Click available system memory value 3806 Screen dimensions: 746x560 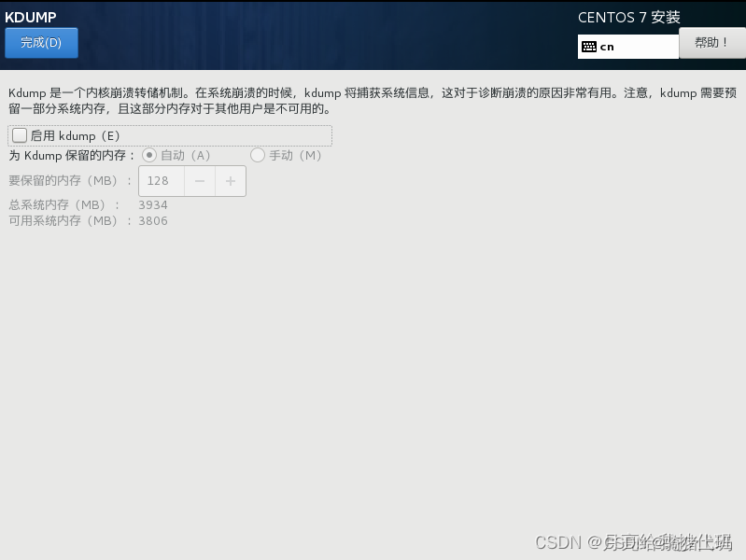point(153,221)
